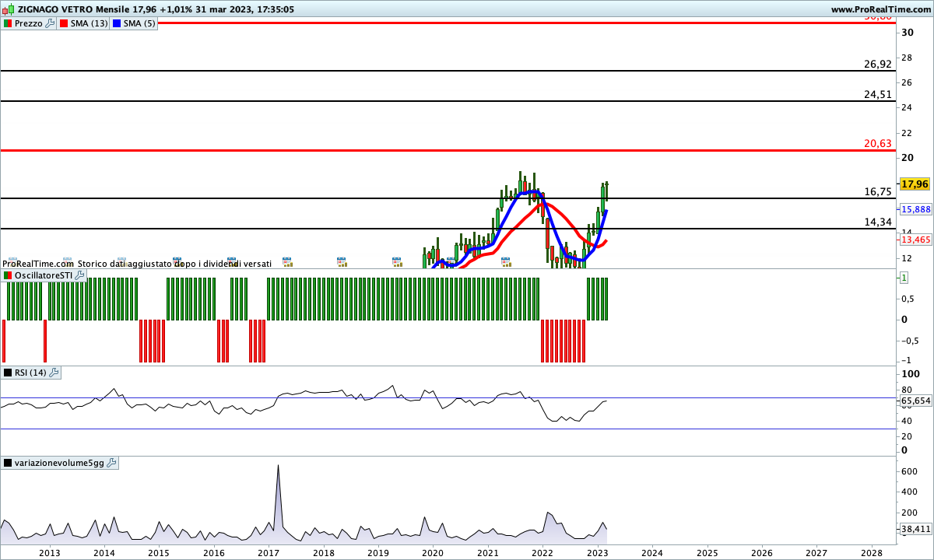Click the 2020 label on the time axis

point(433,552)
